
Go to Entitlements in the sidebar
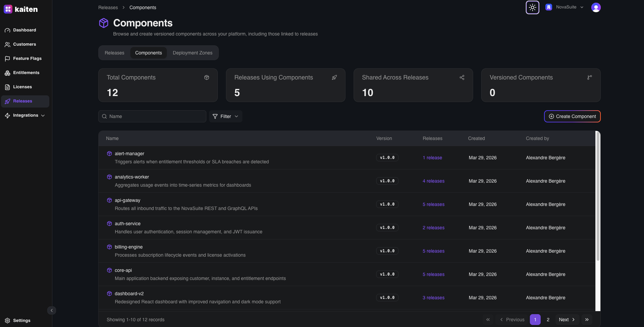26,73
